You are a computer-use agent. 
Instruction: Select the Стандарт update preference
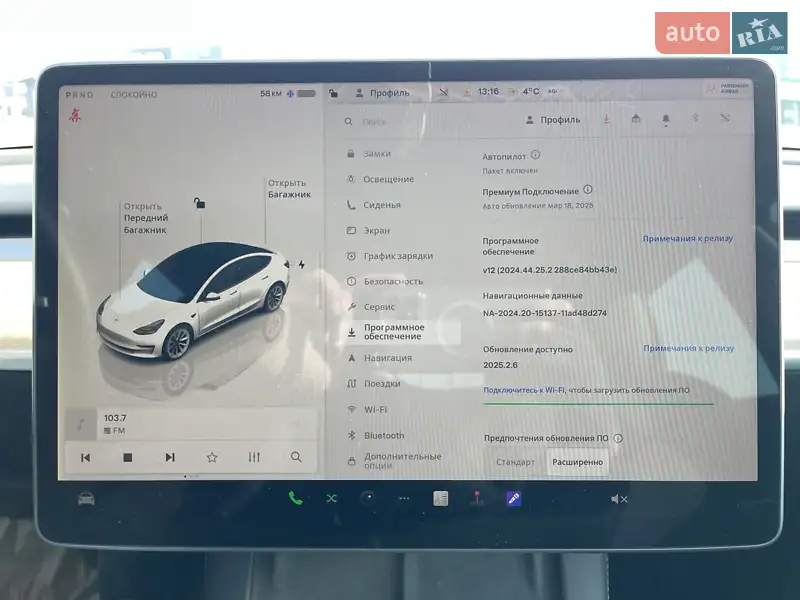click(x=515, y=462)
